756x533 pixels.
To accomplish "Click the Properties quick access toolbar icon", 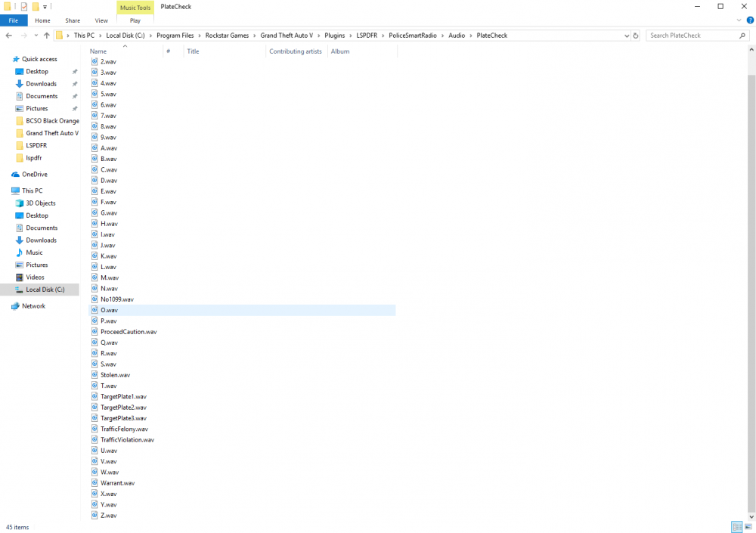I will pos(23,7).
